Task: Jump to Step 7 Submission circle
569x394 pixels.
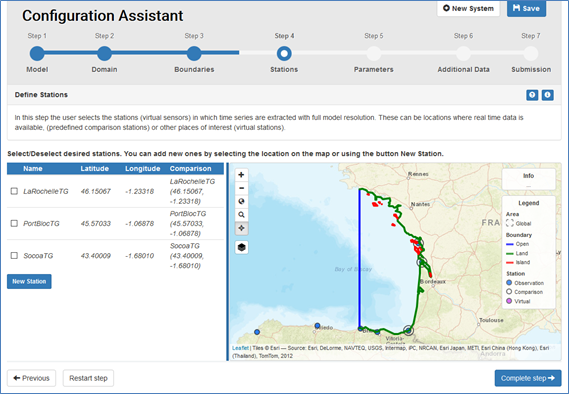Action: click(531, 53)
